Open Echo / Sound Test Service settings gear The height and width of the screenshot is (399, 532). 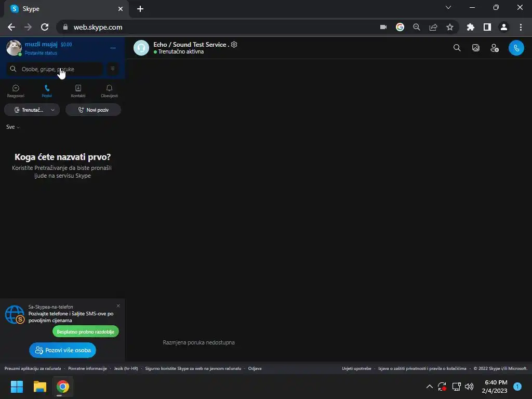234,45
